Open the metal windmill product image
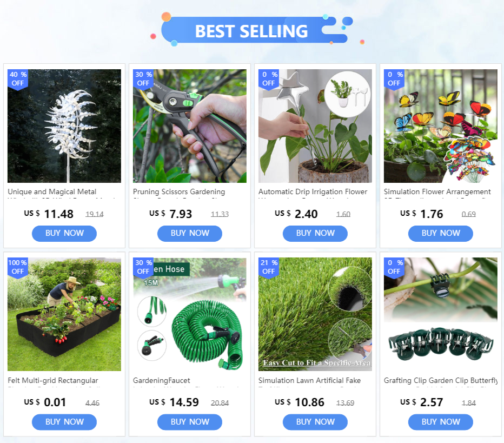 (x=64, y=126)
